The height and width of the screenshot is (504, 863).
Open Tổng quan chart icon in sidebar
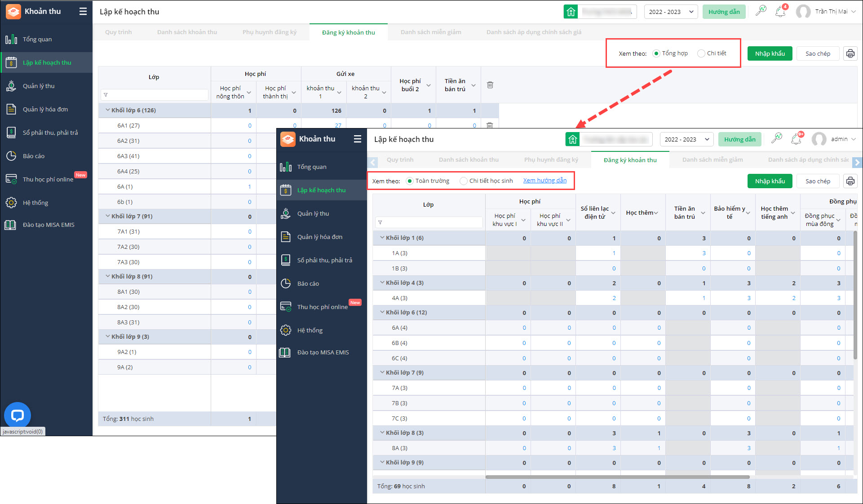(x=11, y=39)
